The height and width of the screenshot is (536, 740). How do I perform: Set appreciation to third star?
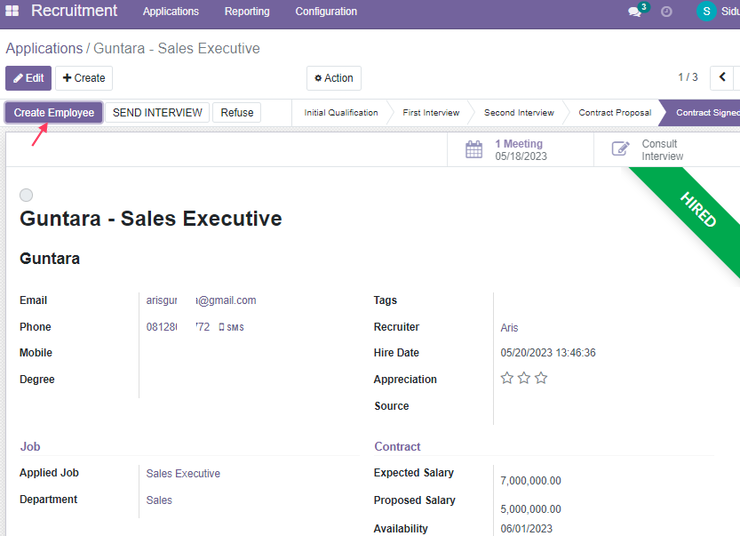(541, 378)
